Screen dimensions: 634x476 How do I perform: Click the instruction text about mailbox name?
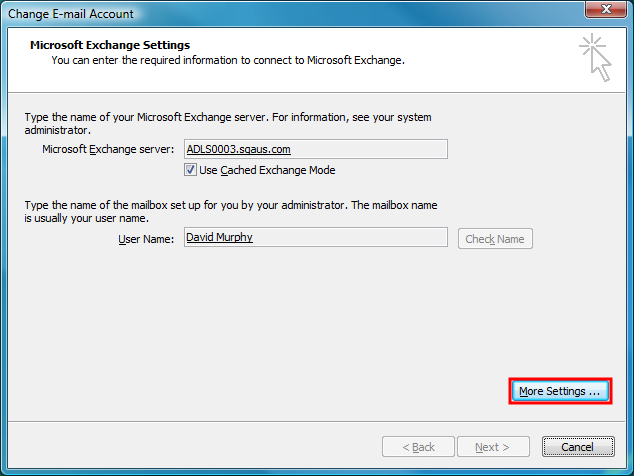point(230,211)
